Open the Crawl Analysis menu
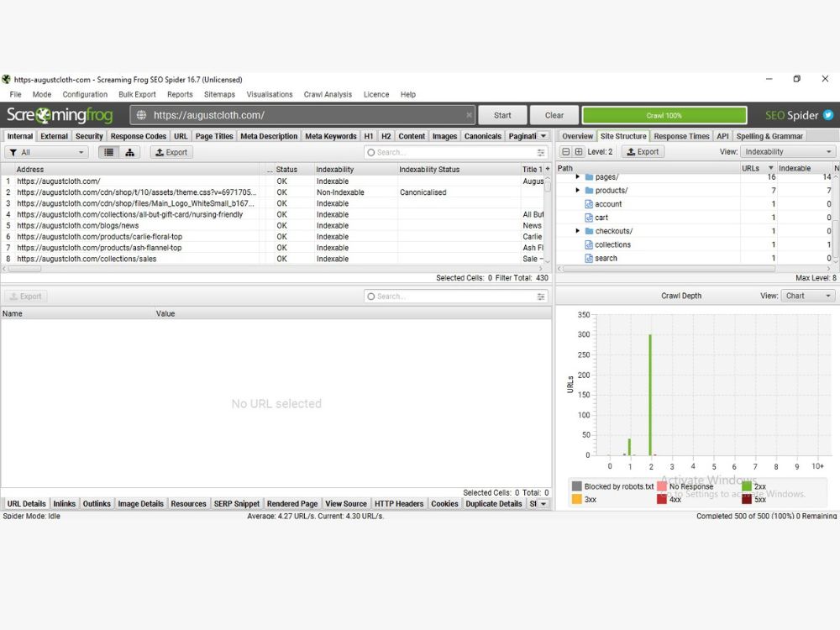The height and width of the screenshot is (630, 840). [x=328, y=94]
